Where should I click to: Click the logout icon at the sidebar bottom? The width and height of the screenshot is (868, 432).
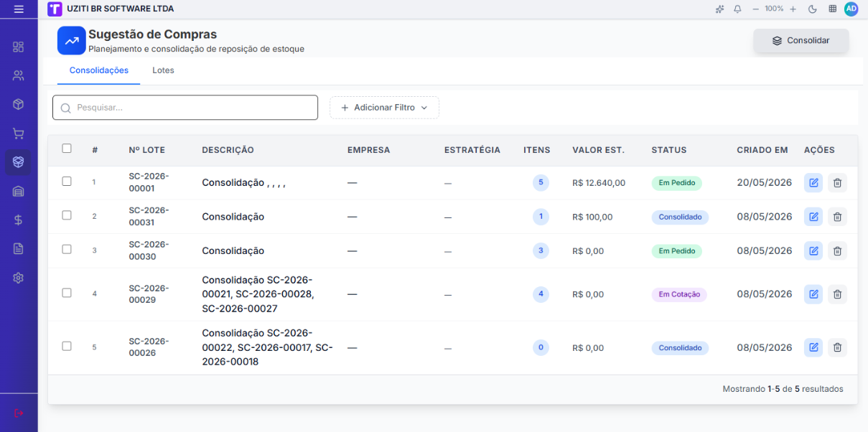pyautogui.click(x=19, y=413)
